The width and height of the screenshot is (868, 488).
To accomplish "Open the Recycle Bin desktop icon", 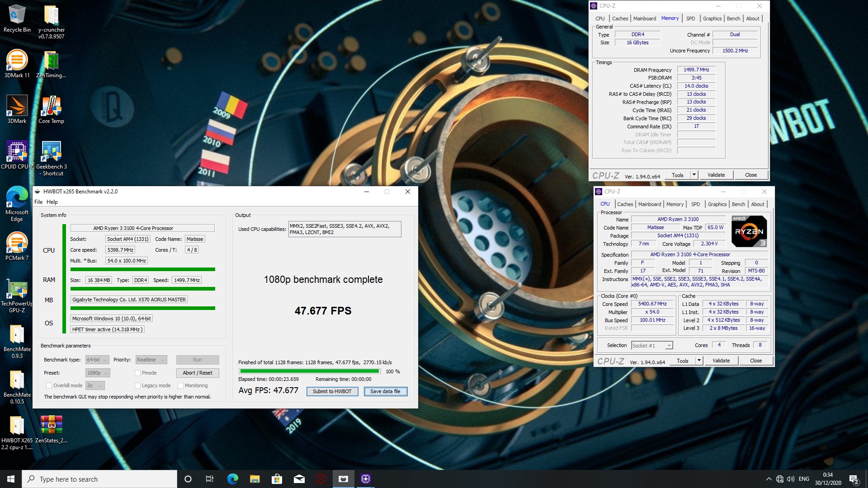I will [17, 19].
